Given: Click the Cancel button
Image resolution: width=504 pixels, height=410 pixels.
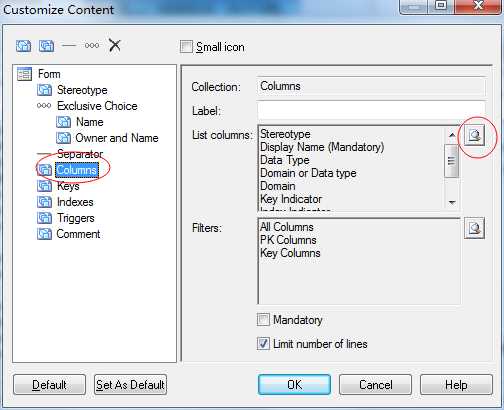Looking at the screenshot, I should click(x=376, y=385).
